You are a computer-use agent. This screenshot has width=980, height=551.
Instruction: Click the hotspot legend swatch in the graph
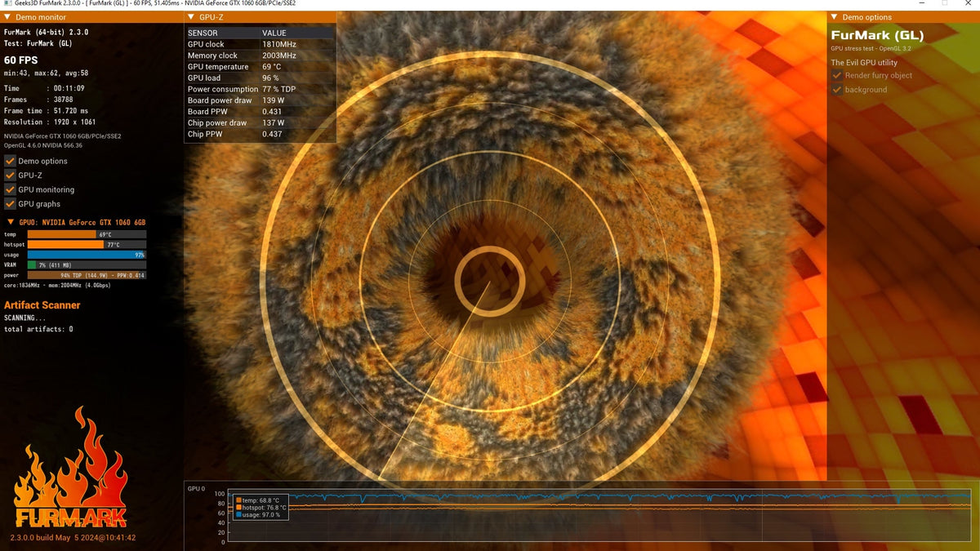pos(238,508)
